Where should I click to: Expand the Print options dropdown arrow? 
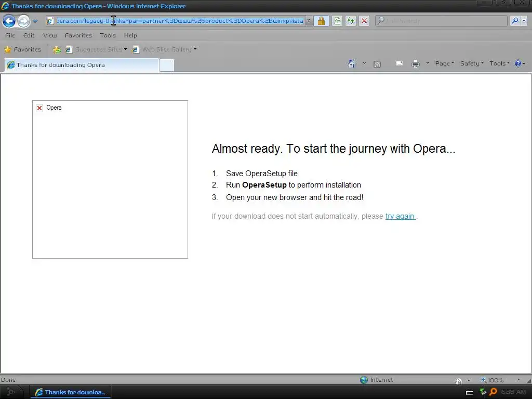tap(428, 63)
